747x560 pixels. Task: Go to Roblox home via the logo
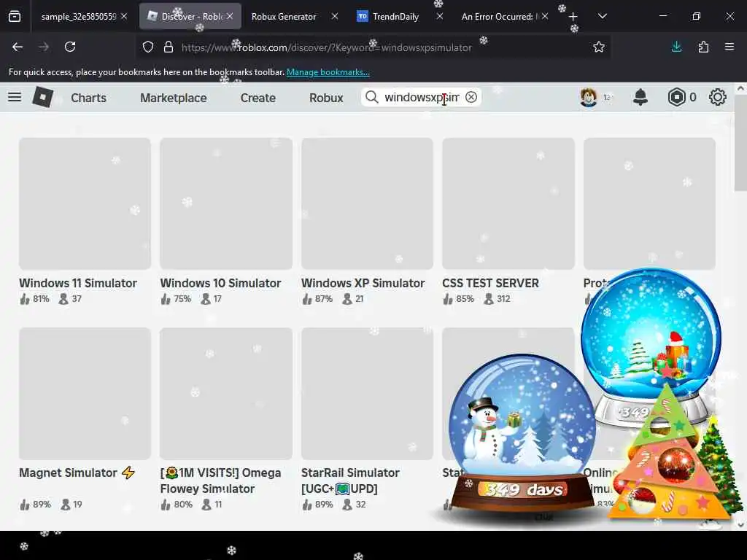coord(42,97)
